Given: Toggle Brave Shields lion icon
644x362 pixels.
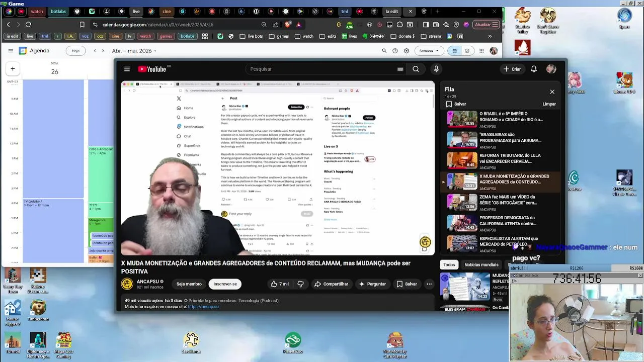Looking at the screenshot, I should click(x=287, y=25).
